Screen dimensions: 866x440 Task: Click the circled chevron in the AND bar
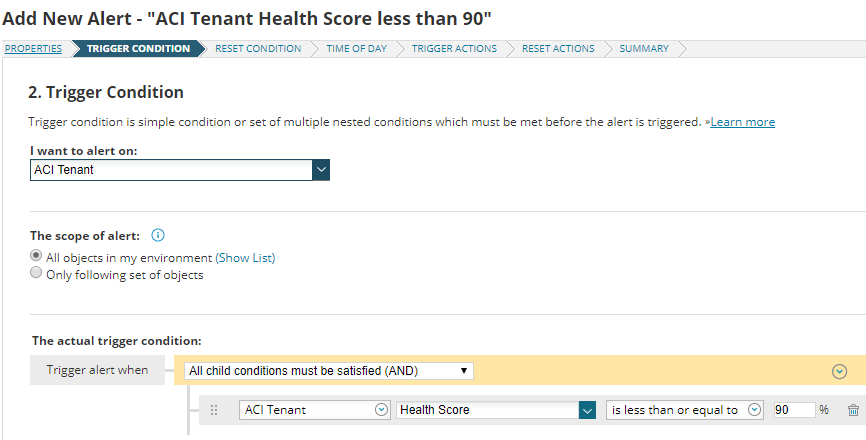tap(839, 371)
